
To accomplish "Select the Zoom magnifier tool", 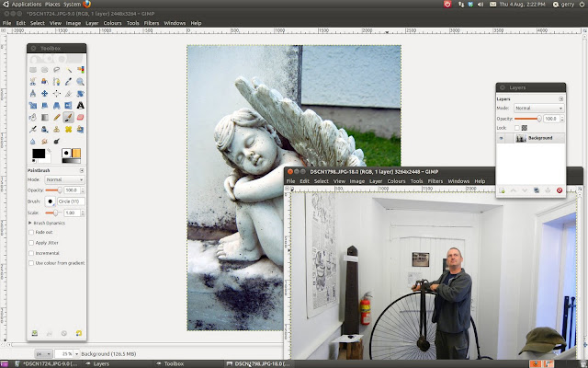I will [x=80, y=82].
